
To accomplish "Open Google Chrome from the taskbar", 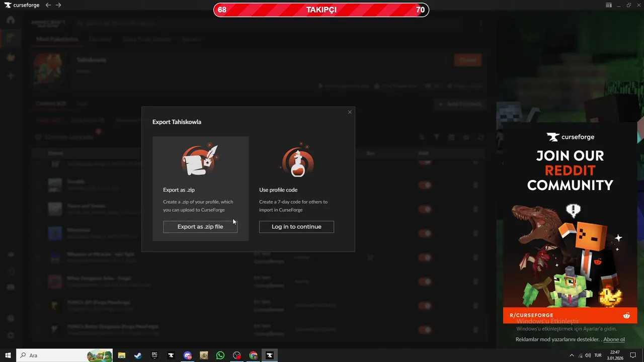I will click(253, 355).
